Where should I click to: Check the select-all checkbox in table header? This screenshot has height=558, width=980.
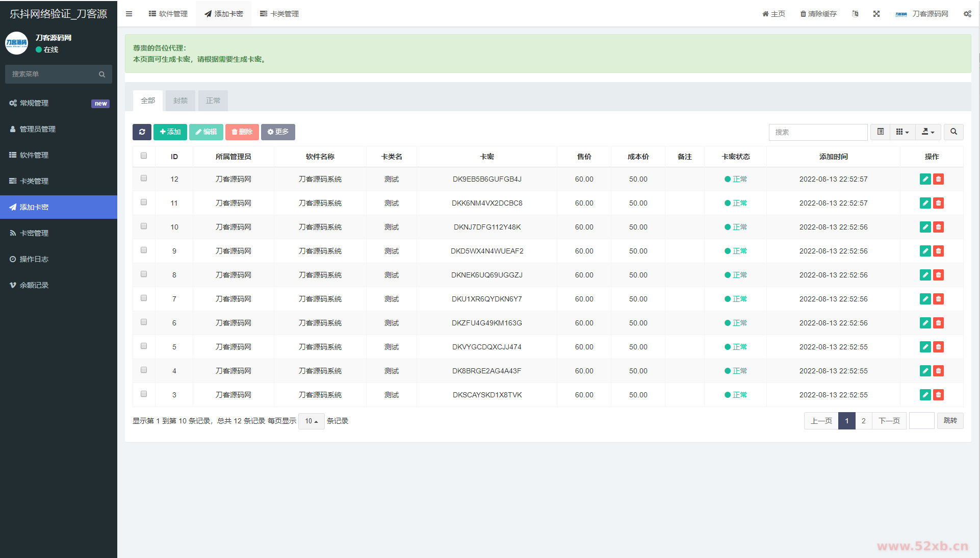pos(144,156)
